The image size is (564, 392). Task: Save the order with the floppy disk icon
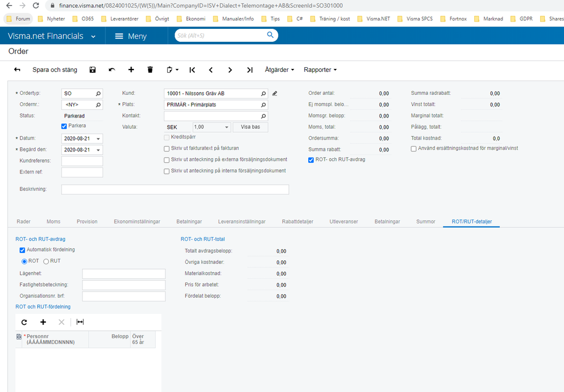tap(93, 70)
